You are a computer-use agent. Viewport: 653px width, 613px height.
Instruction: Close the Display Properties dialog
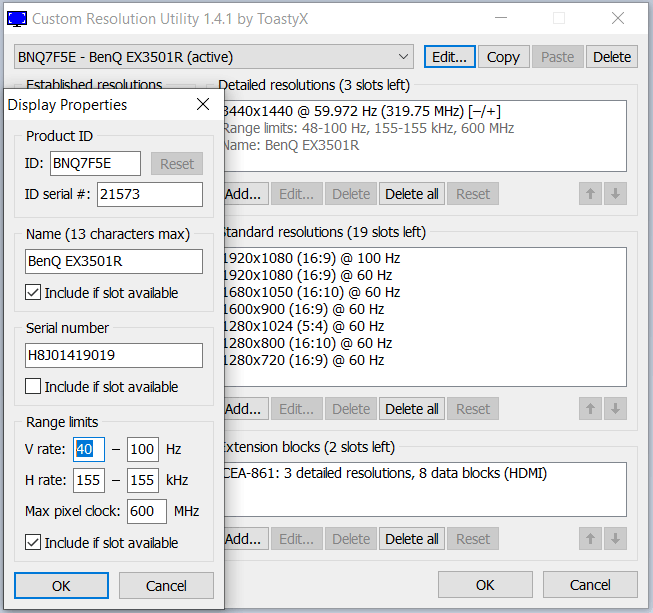point(203,104)
